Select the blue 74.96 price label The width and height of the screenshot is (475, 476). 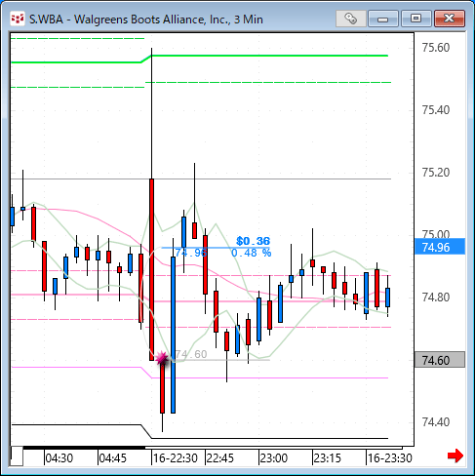[440, 248]
